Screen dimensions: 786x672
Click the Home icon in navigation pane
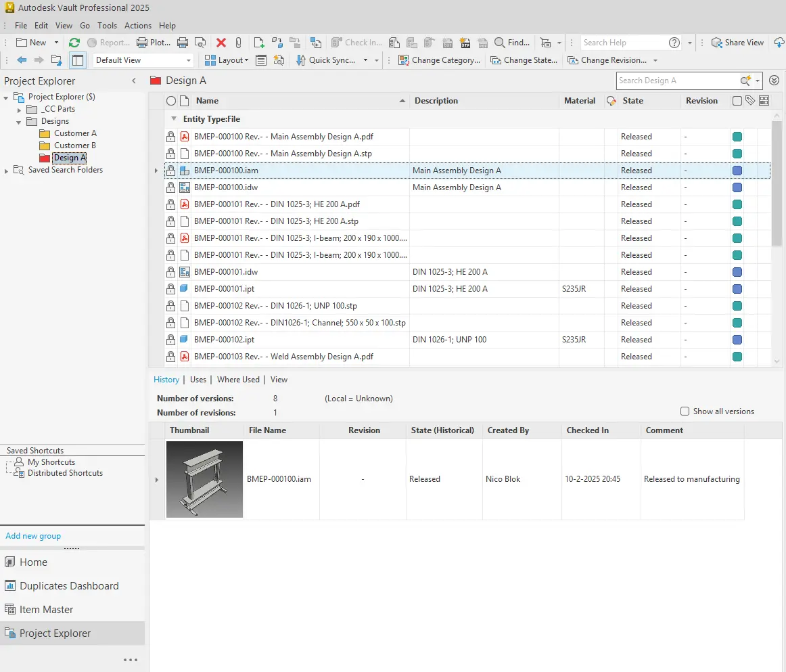9,562
